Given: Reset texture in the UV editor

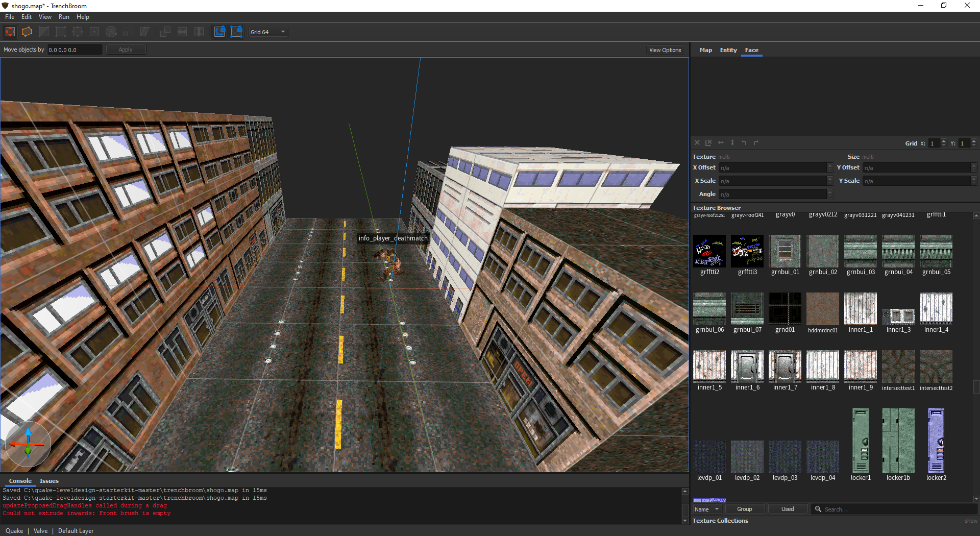Looking at the screenshot, I should (x=697, y=143).
